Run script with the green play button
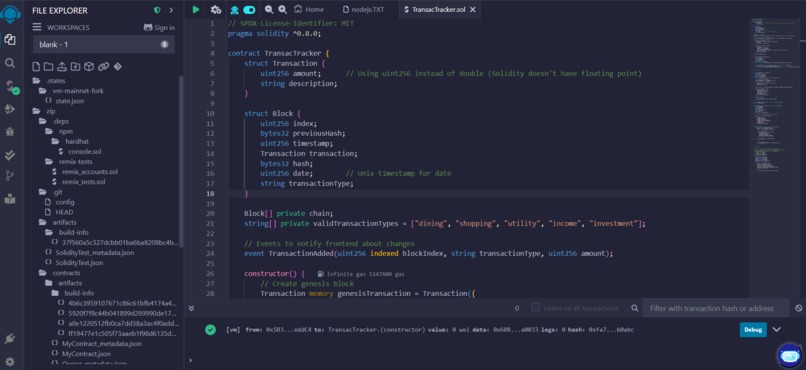This screenshot has width=806, height=370. (196, 9)
